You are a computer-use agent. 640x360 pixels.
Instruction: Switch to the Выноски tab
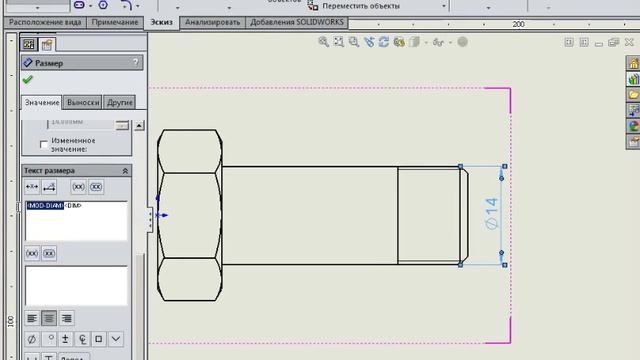(x=83, y=102)
